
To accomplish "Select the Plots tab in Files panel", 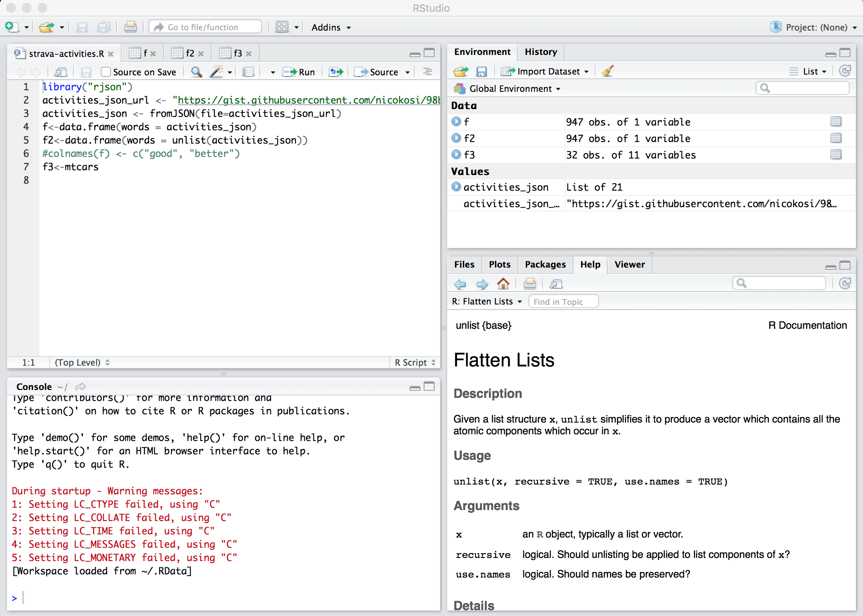I will pos(499,265).
